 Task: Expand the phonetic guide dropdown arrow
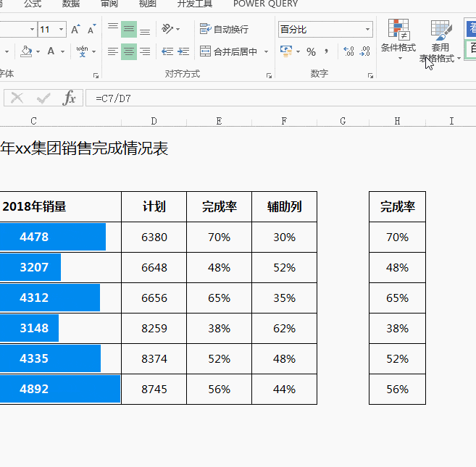tap(93, 52)
